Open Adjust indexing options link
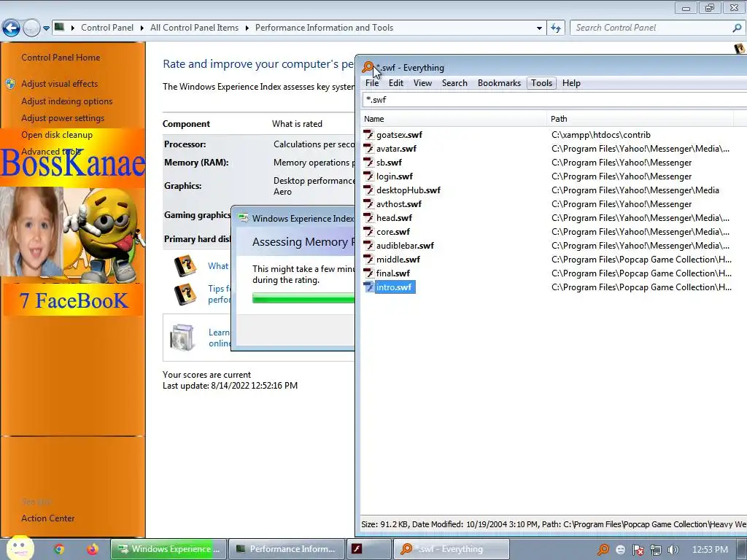 (x=66, y=101)
